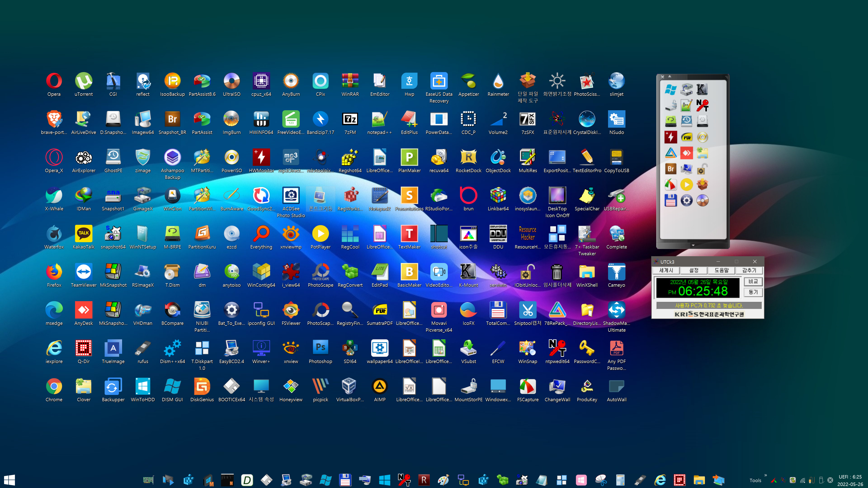Open the UltraISO desktop shortcut
Screen dimensions: 868x488
[x=231, y=84]
